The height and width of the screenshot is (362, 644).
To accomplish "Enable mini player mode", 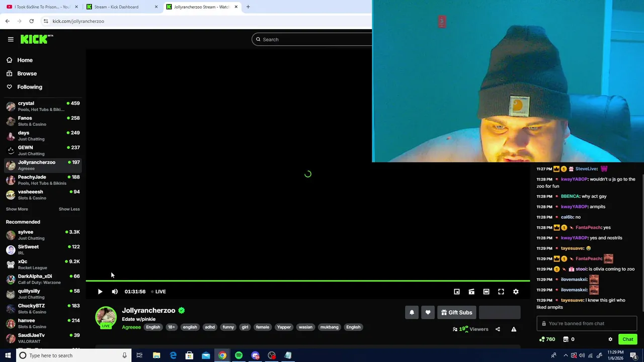I will click(x=457, y=292).
